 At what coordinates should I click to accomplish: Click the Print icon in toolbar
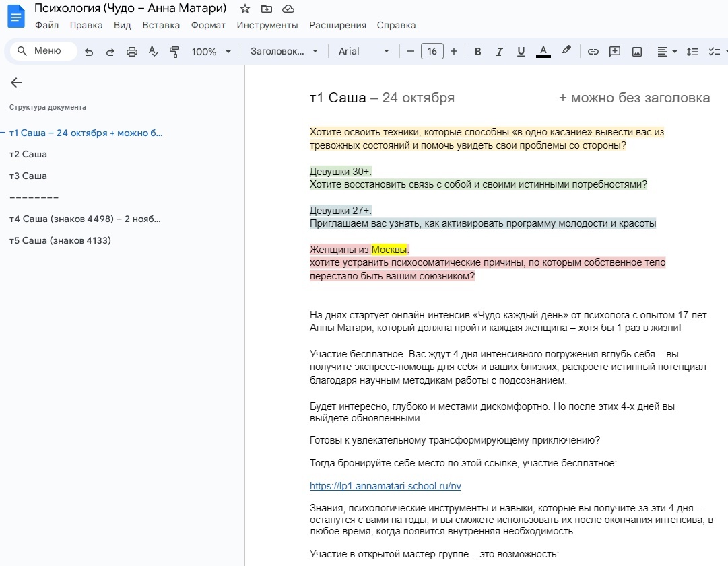click(132, 52)
